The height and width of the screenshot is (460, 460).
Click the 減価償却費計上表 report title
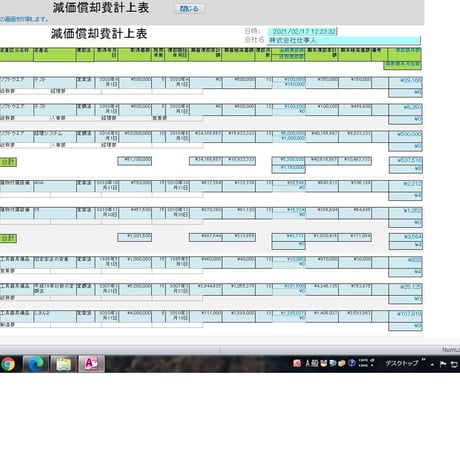pyautogui.click(x=99, y=34)
